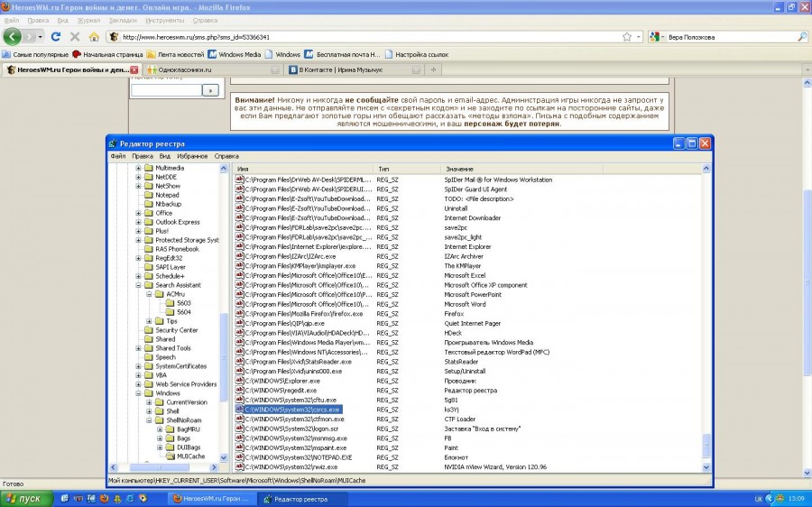
Task: Open the Лента новостей bookmark feed
Action: pyautogui.click(x=176, y=54)
